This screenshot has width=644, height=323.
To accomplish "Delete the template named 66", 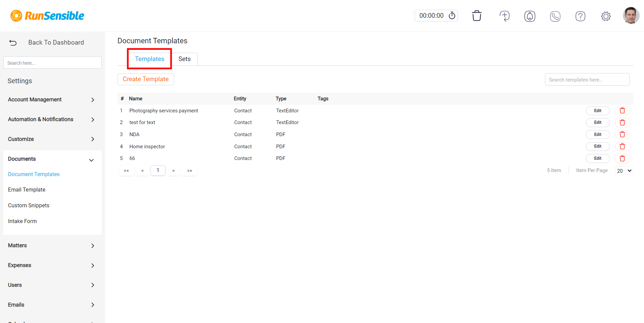I will tap(622, 158).
